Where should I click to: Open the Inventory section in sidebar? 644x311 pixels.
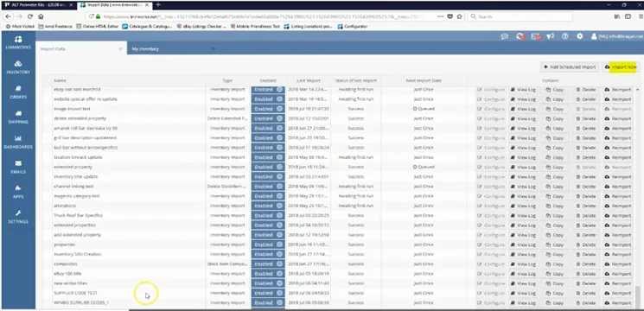click(18, 67)
